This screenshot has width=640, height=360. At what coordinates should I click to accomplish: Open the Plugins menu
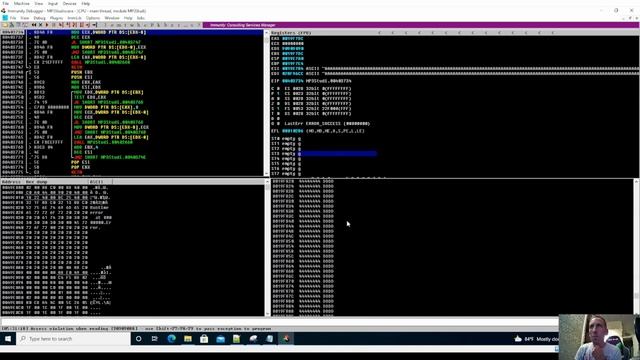(x=56, y=18)
